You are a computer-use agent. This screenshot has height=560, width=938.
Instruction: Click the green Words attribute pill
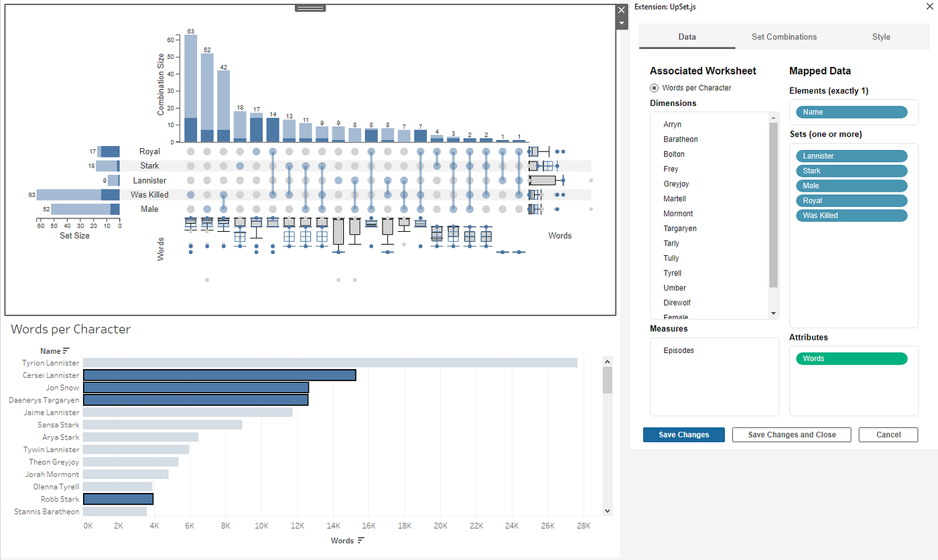[x=851, y=358]
